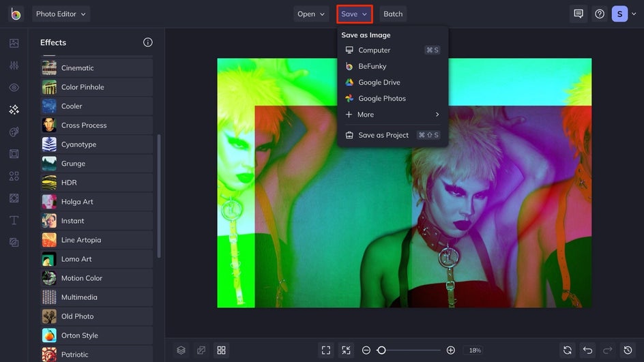Click the zoom in plus icon

450,350
